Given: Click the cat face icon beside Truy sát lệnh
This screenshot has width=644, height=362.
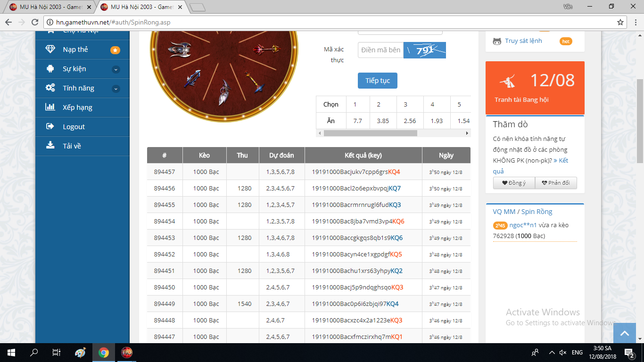Looking at the screenshot, I should (x=497, y=41).
